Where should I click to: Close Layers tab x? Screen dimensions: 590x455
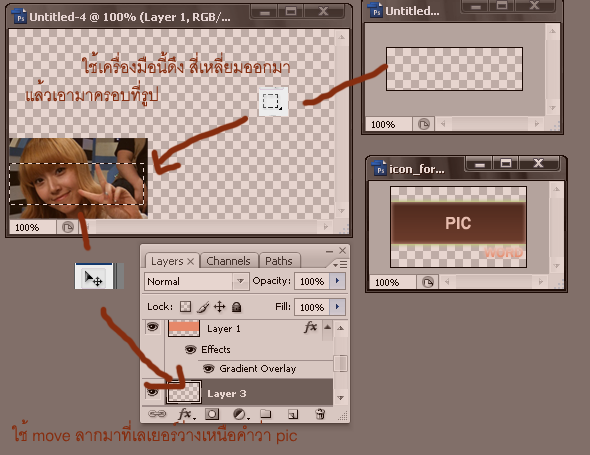191,261
